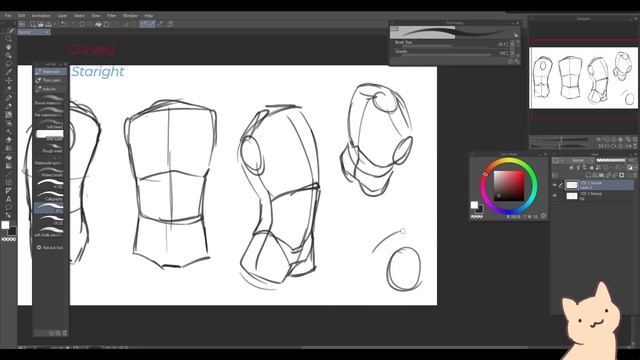Select the Lasso selection tool

tap(9, 64)
